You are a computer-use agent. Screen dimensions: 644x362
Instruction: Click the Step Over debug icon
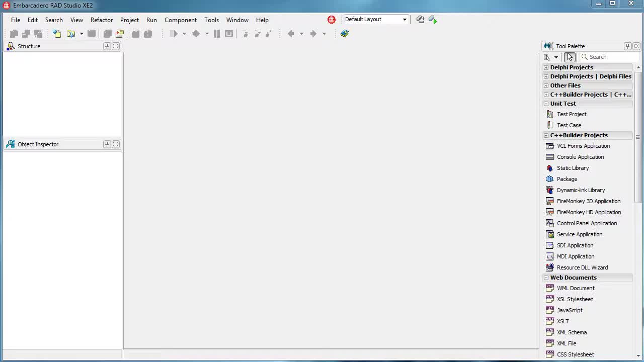point(257,34)
